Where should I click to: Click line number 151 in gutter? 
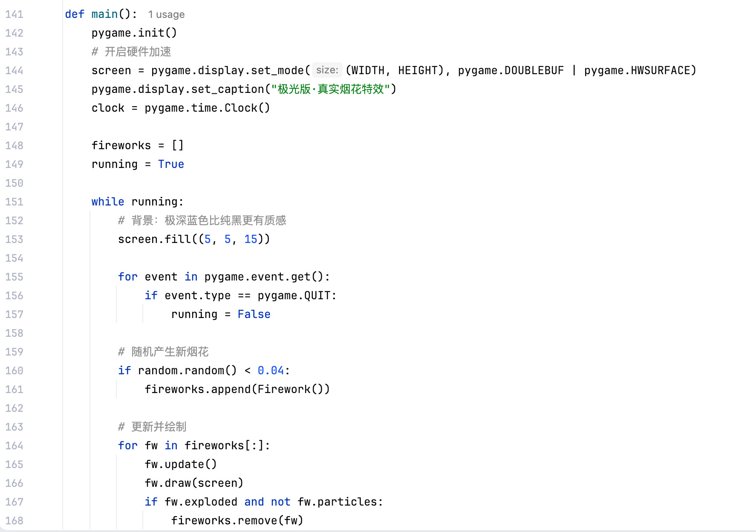[14, 202]
